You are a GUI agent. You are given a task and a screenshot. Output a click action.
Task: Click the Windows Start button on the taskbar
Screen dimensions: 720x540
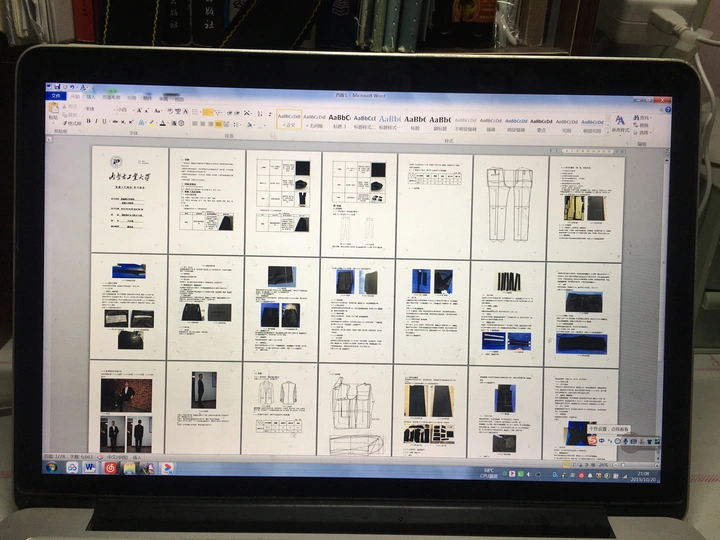pyautogui.click(x=51, y=467)
